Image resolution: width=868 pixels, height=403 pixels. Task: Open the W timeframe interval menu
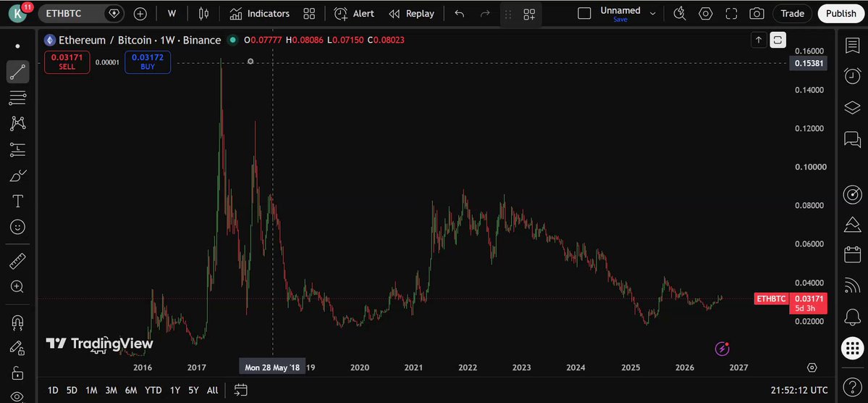pyautogui.click(x=172, y=13)
